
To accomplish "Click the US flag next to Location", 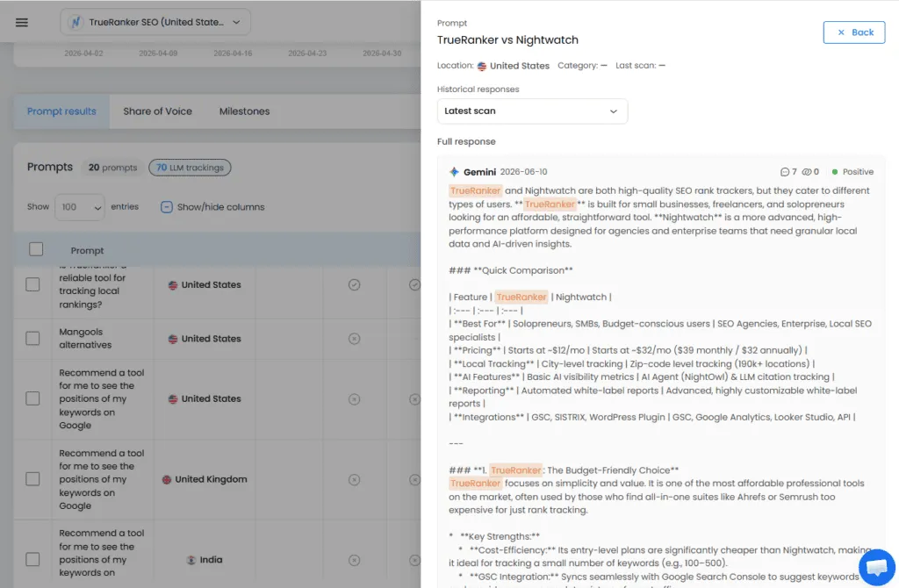I will click(x=482, y=66).
